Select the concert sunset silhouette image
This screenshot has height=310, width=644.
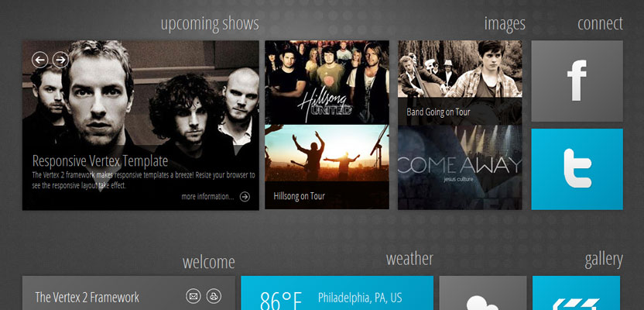(x=327, y=153)
